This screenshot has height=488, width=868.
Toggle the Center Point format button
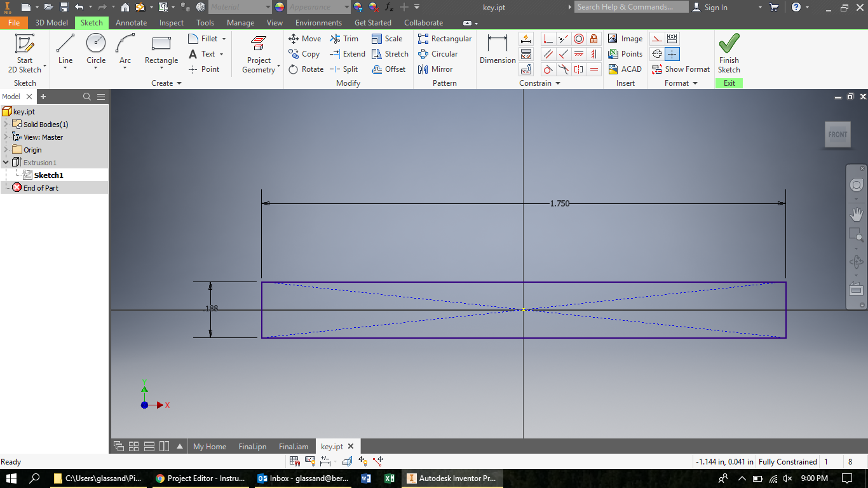point(672,54)
